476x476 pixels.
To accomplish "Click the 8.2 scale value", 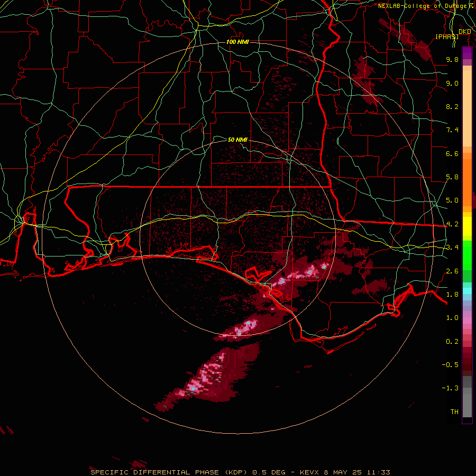I will coord(452,106).
